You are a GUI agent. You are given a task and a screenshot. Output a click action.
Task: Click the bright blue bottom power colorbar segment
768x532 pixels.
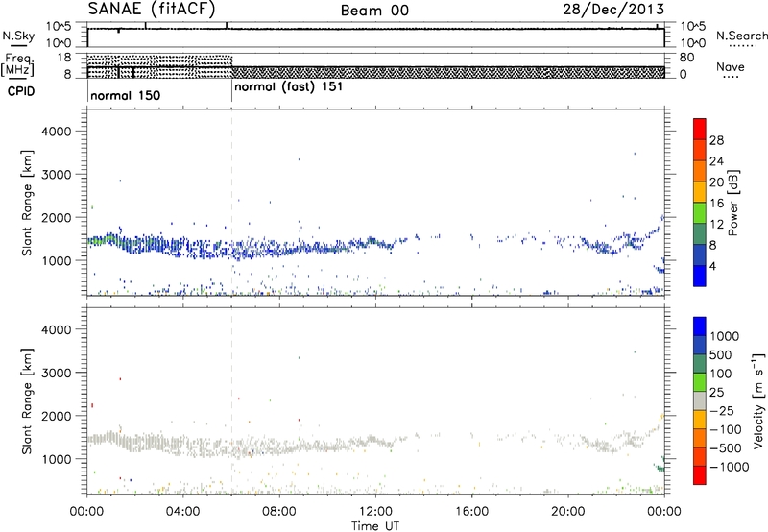point(700,276)
